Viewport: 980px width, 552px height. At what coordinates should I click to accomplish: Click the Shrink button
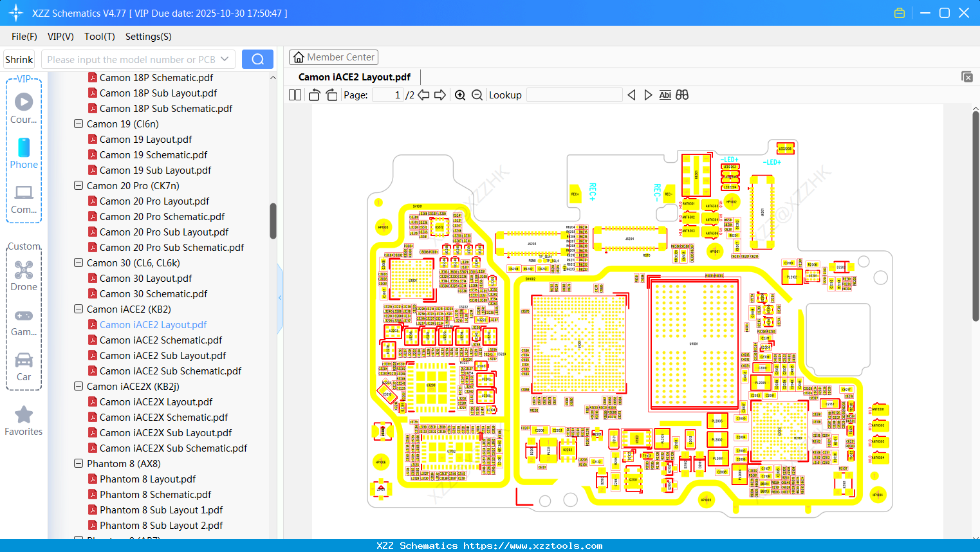tap(19, 59)
